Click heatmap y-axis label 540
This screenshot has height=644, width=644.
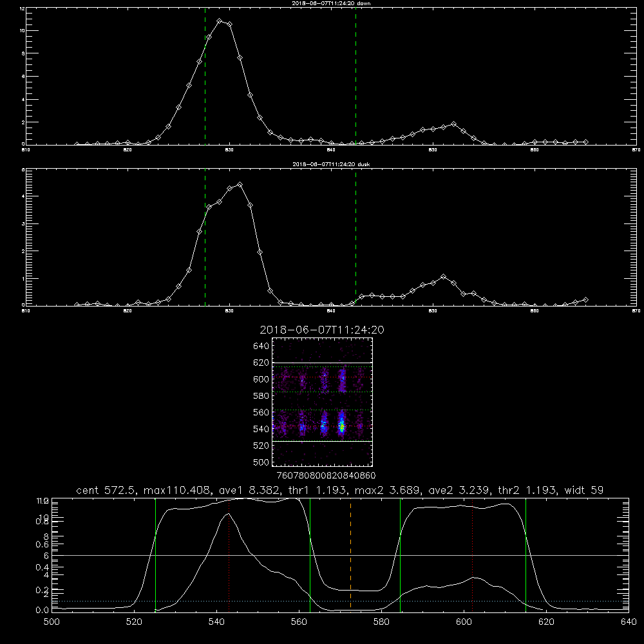click(261, 429)
